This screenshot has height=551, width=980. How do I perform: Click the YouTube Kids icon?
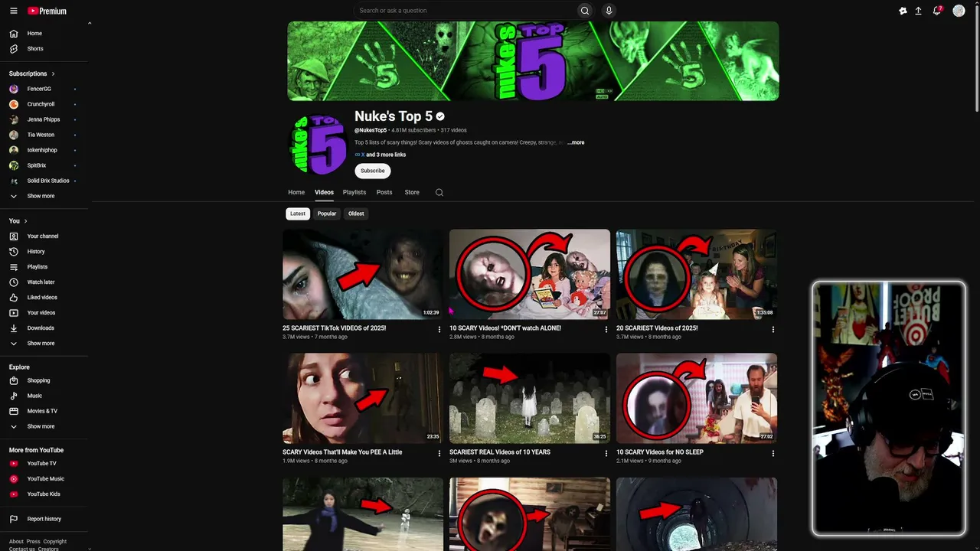[13, 494]
